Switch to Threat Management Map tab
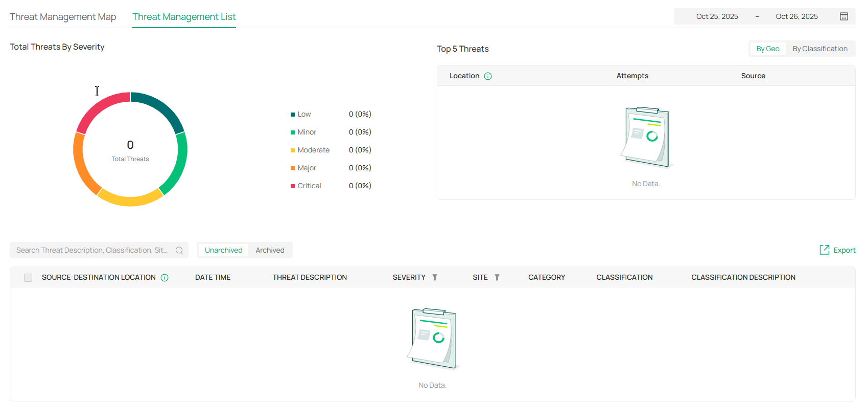This screenshot has width=868, height=402. pos(63,17)
